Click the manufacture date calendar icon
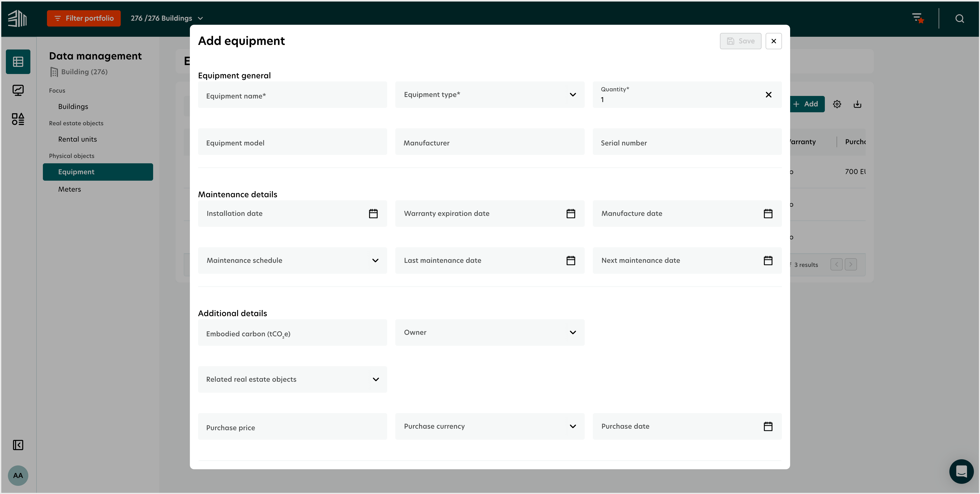This screenshot has width=980, height=494. pyautogui.click(x=768, y=213)
